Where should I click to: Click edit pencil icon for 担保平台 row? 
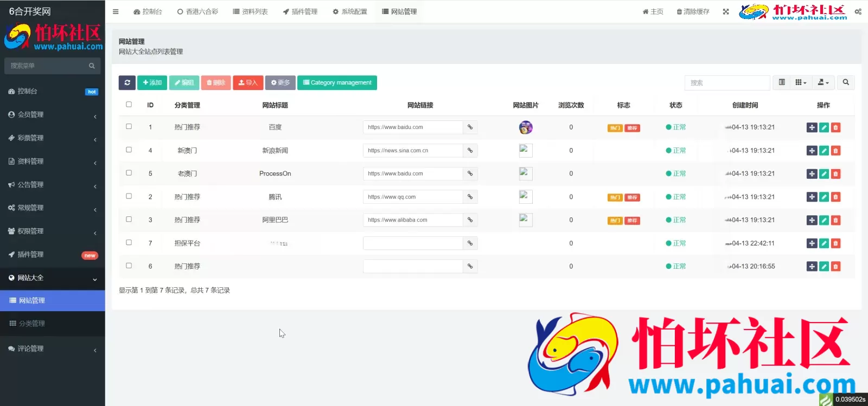point(824,243)
